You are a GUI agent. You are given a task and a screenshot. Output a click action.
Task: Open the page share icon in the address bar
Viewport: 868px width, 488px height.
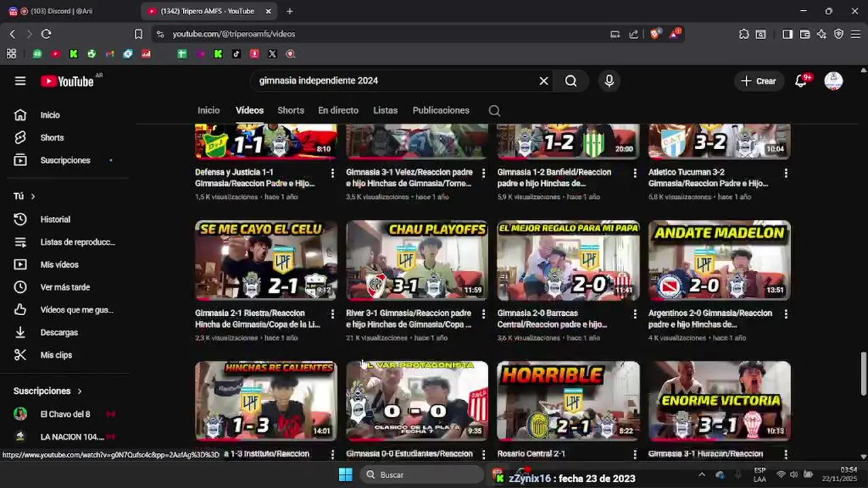coord(633,34)
